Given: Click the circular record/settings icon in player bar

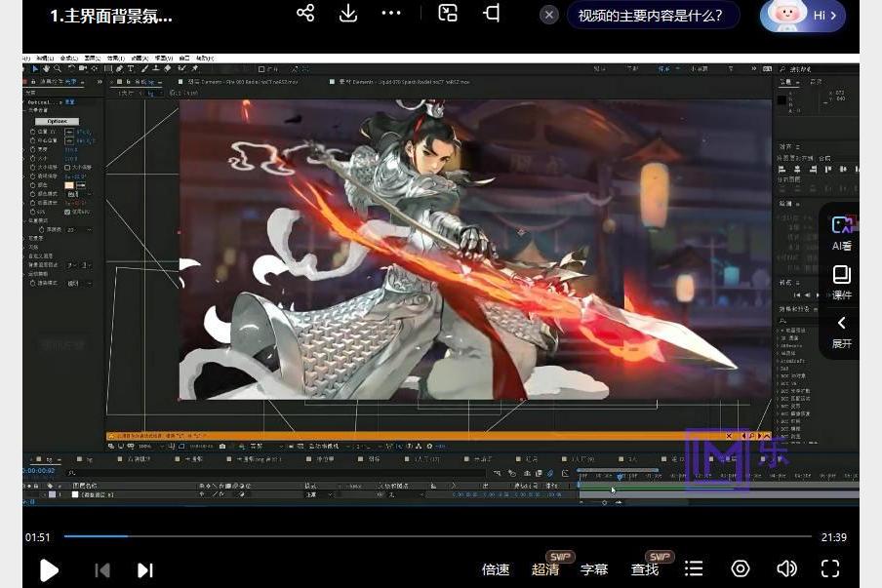Looking at the screenshot, I should pos(741,568).
